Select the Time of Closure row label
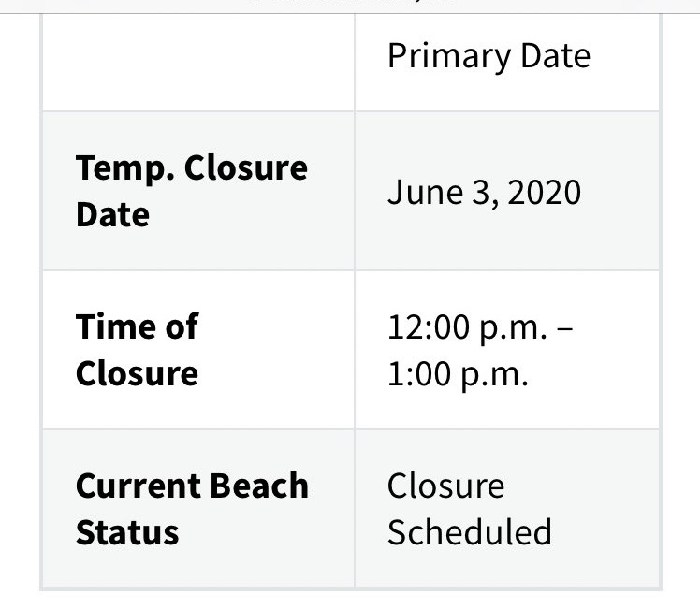The image size is (700, 609). pyautogui.click(x=137, y=350)
